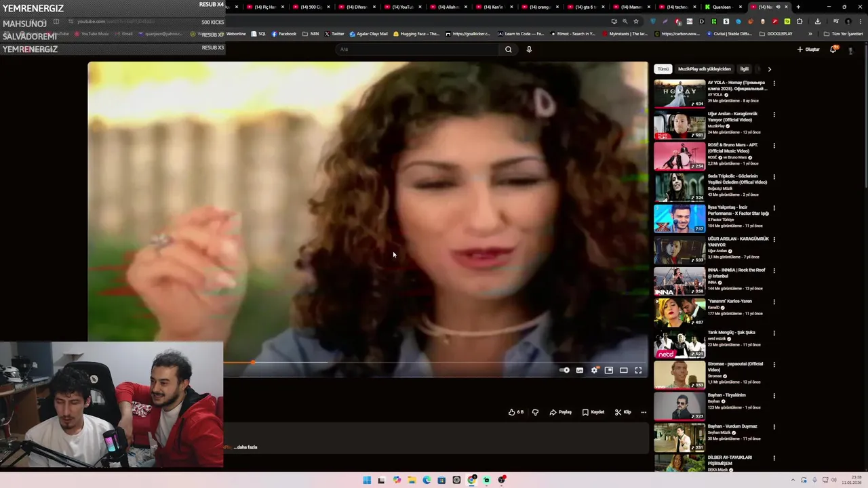Click the magnifier search button

coord(508,49)
